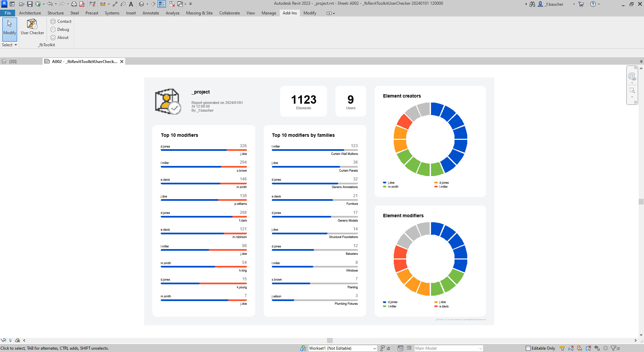Switch to the Architecture ribbon tab

point(30,13)
